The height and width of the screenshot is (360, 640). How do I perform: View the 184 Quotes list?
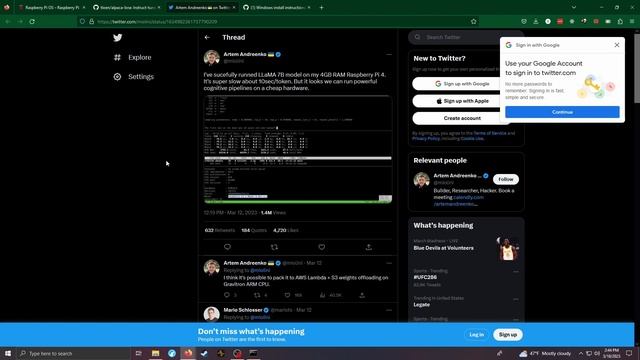point(253,230)
